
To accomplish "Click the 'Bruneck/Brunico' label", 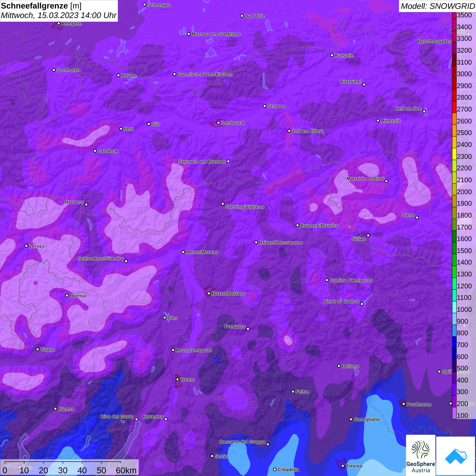I will pos(319,225).
